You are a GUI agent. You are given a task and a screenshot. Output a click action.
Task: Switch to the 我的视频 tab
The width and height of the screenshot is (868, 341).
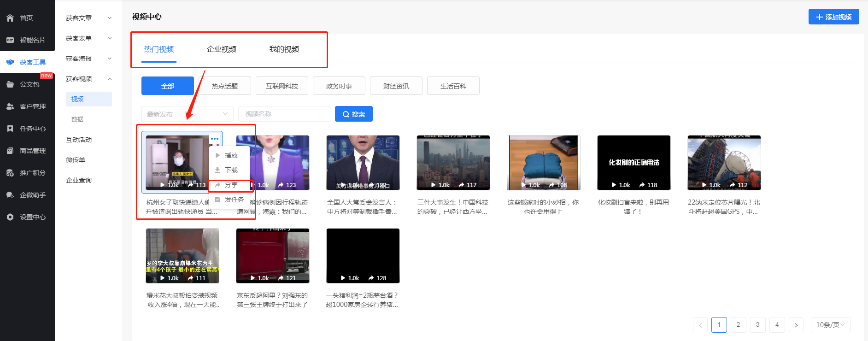click(x=284, y=49)
